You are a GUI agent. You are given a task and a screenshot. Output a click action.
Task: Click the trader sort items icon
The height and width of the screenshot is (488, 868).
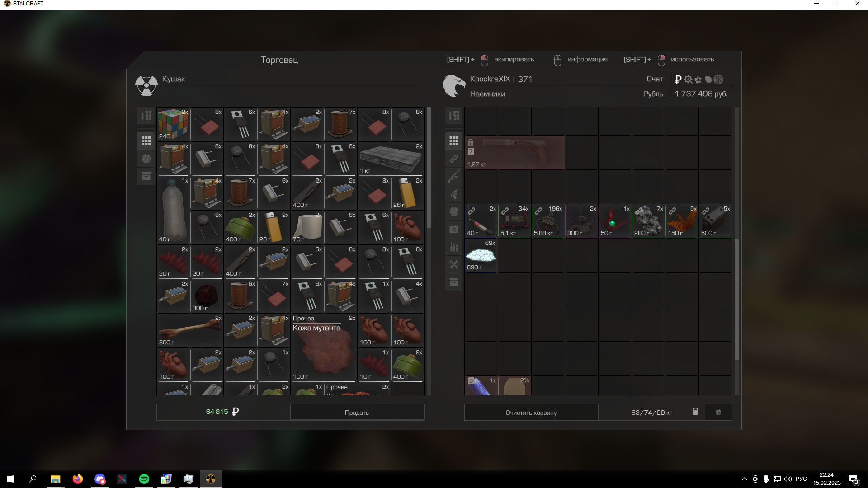click(x=146, y=116)
